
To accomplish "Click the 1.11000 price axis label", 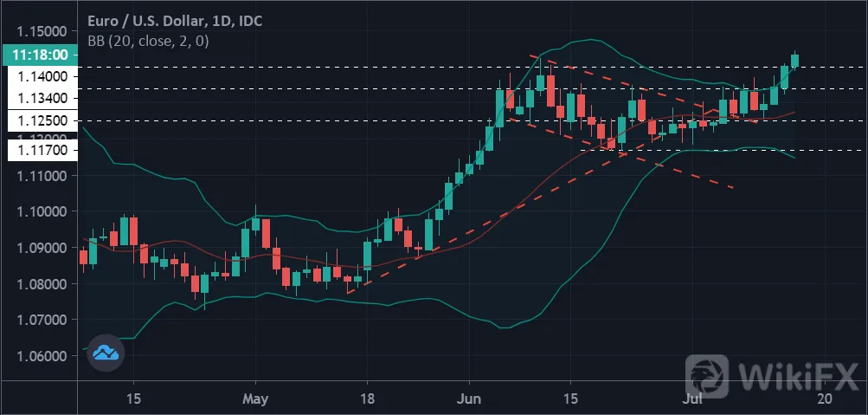I will tap(41, 176).
